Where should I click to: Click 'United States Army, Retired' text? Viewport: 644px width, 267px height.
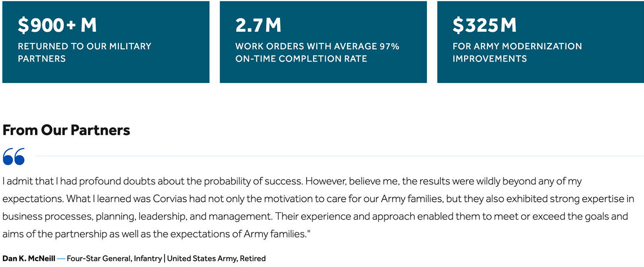[x=216, y=258]
